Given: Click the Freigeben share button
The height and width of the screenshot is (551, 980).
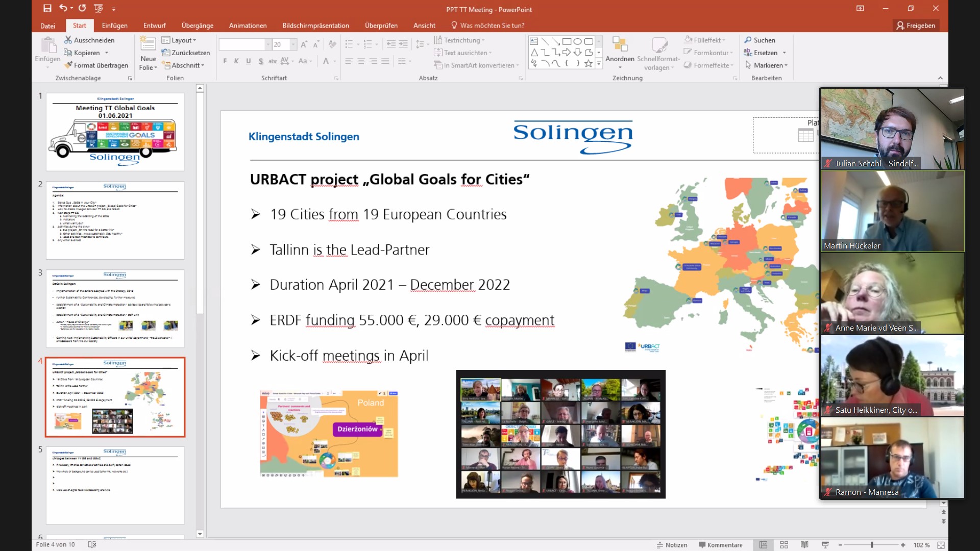Looking at the screenshot, I should coord(916,26).
